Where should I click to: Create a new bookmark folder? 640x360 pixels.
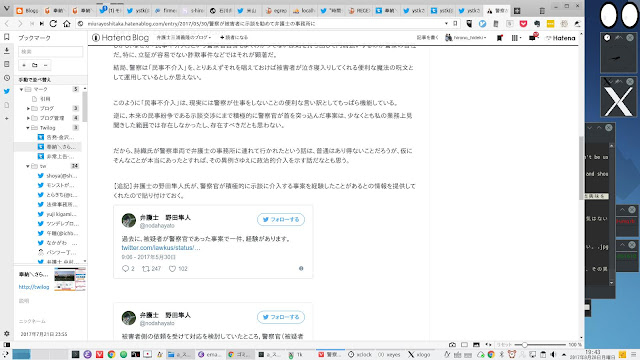click(x=35, y=65)
